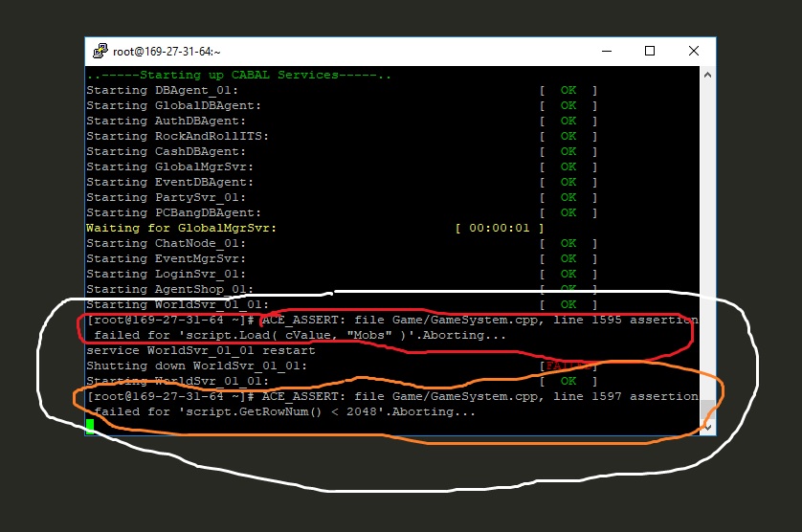Minimize the root@169-27-31-64 terminal window

coord(607,51)
